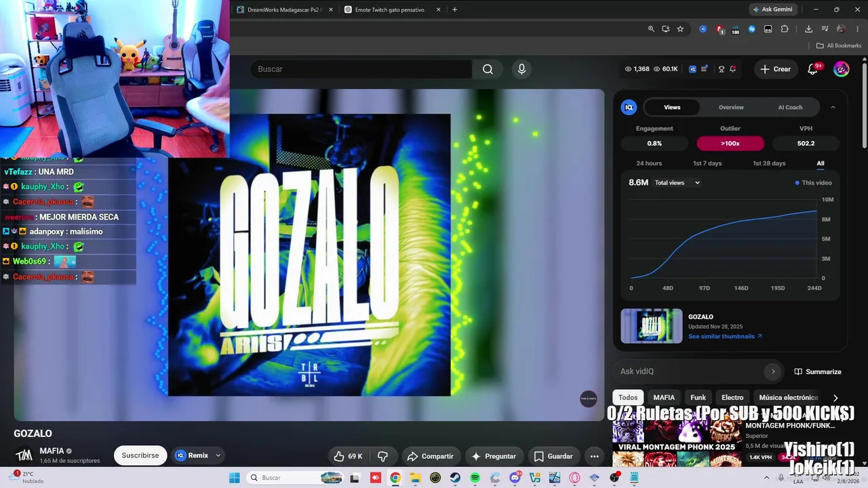868x488 pixels.
Task: Open the Windows Start menu
Action: coord(234,478)
